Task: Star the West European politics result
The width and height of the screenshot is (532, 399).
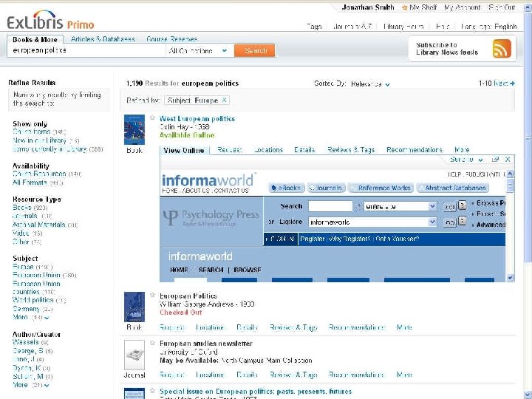Action: (x=152, y=117)
